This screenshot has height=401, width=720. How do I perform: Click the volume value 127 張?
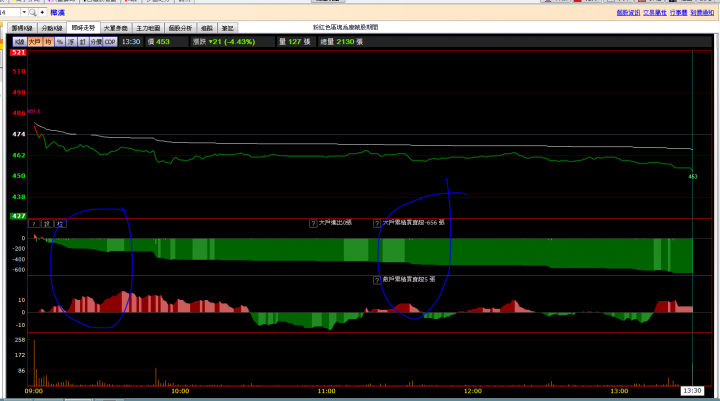[299, 42]
